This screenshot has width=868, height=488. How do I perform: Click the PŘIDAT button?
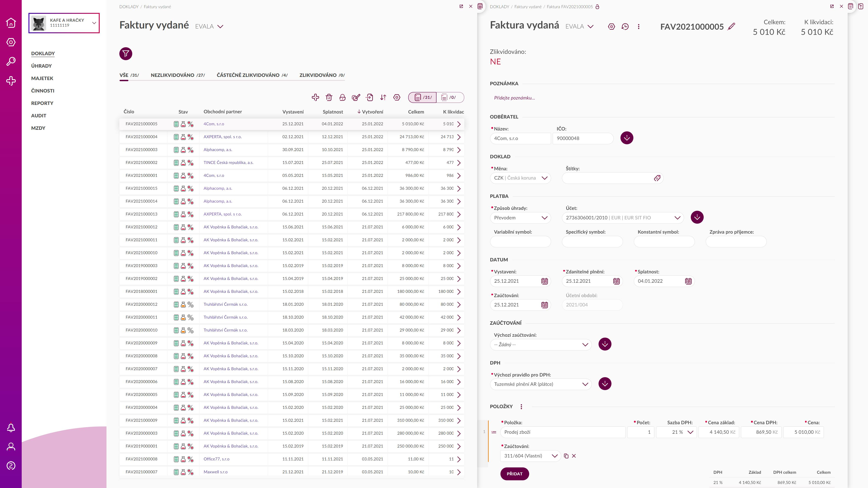point(514,474)
